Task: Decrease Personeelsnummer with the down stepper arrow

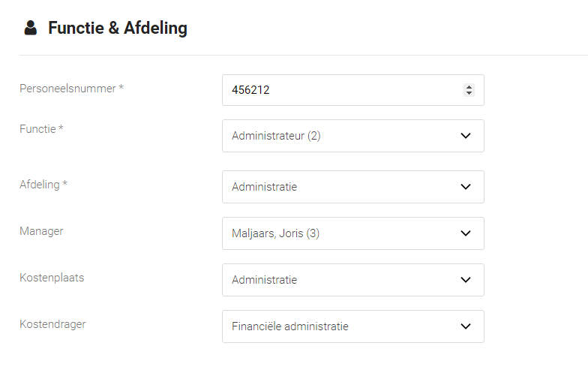Action: coord(469,93)
